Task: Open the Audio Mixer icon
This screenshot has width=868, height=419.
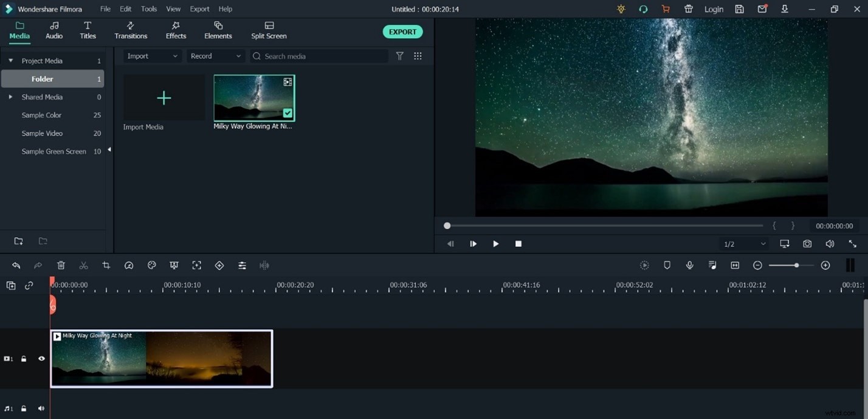Action: click(712, 265)
